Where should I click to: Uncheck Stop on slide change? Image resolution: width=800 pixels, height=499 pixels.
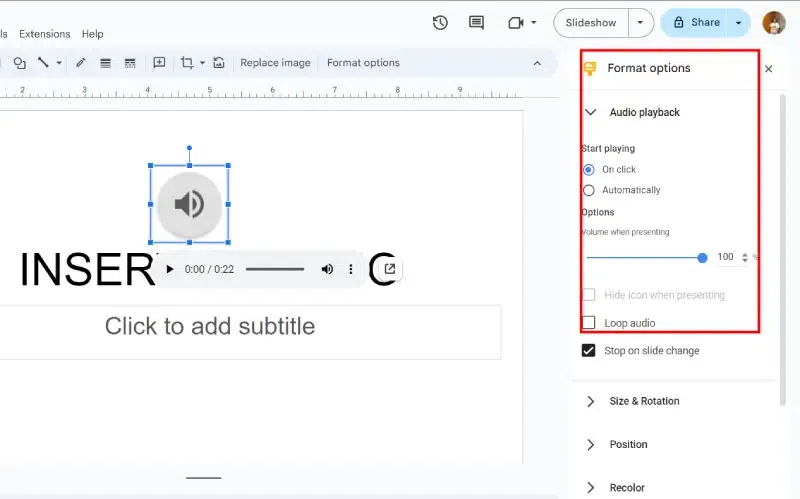[x=588, y=351]
